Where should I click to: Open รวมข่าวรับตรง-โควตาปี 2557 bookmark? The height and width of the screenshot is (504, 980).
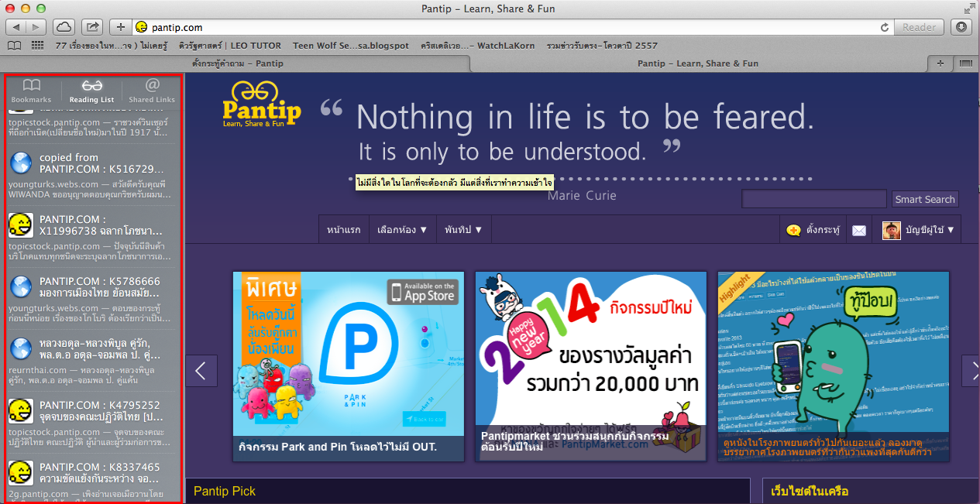click(x=602, y=46)
